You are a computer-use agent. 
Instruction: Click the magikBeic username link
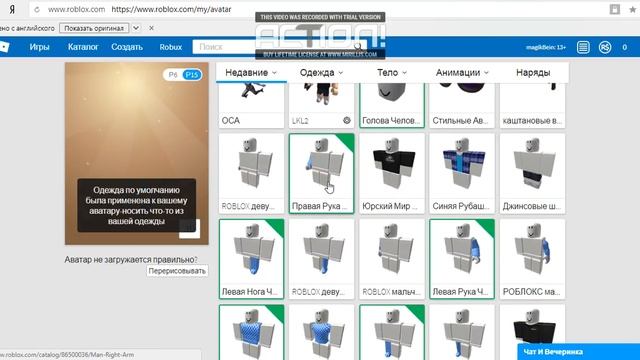[x=546, y=47]
